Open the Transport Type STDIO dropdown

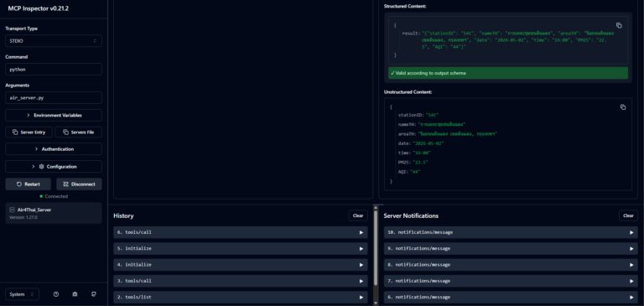54,41
